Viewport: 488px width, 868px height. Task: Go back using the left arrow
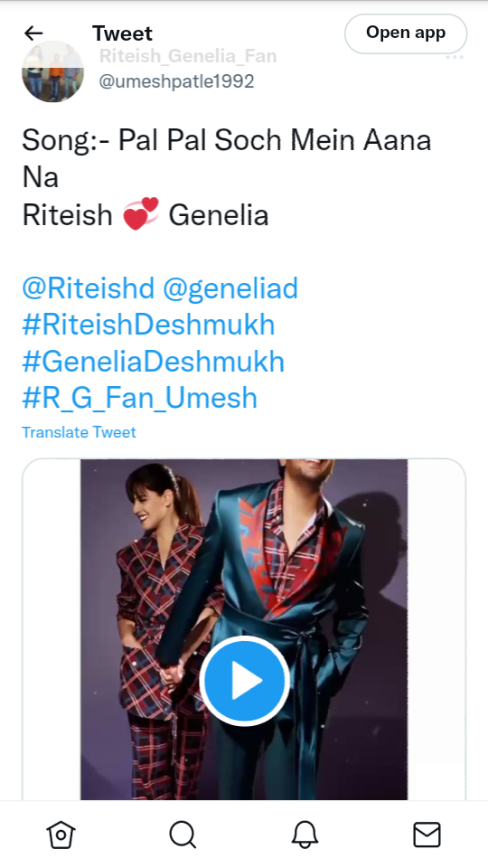[x=33, y=33]
